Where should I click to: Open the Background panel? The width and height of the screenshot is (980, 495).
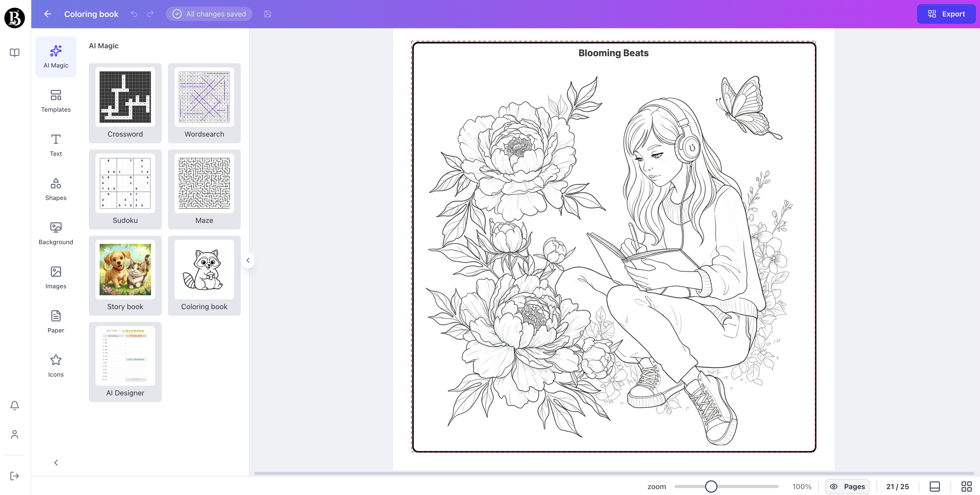click(x=56, y=233)
